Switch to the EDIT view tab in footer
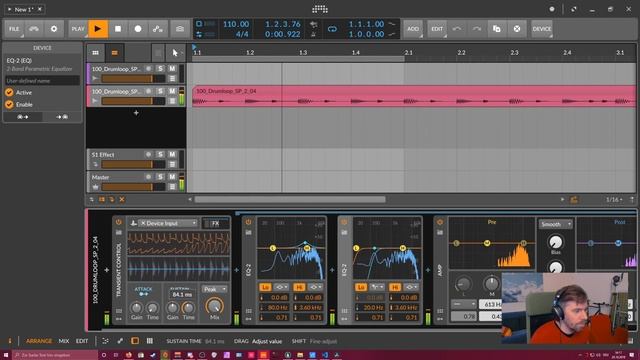Viewport: 640px width, 360px height. coord(82,341)
